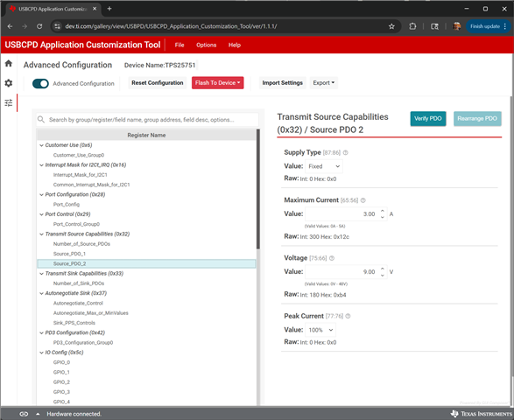Bookmark this page with the star icon

pyautogui.click(x=391, y=26)
